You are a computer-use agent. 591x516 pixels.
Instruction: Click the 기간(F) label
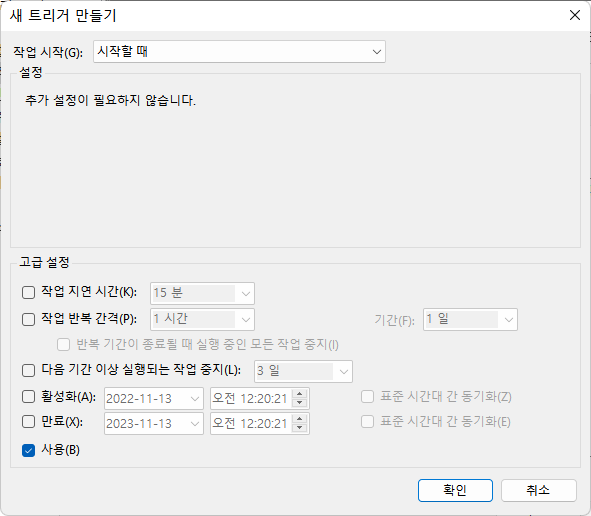(394, 320)
